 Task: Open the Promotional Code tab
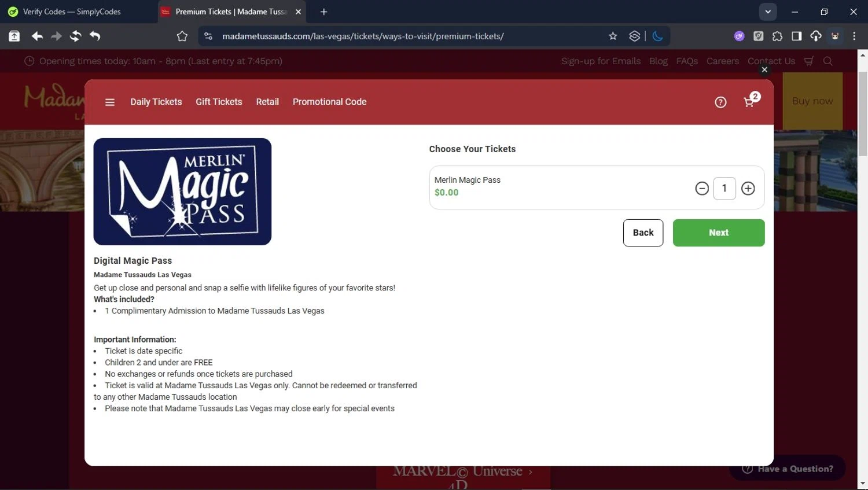(x=330, y=102)
